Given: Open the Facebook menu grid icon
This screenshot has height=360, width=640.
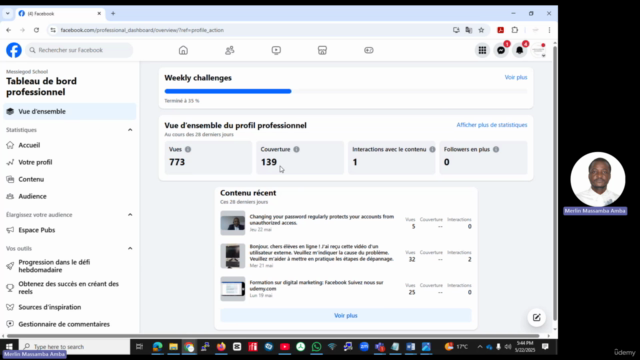Looking at the screenshot, I should pyautogui.click(x=482, y=50).
